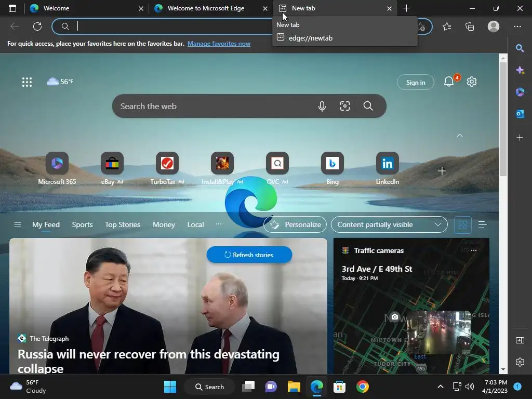Open a new tab with plus button
532x399 pixels.
[x=406, y=8]
